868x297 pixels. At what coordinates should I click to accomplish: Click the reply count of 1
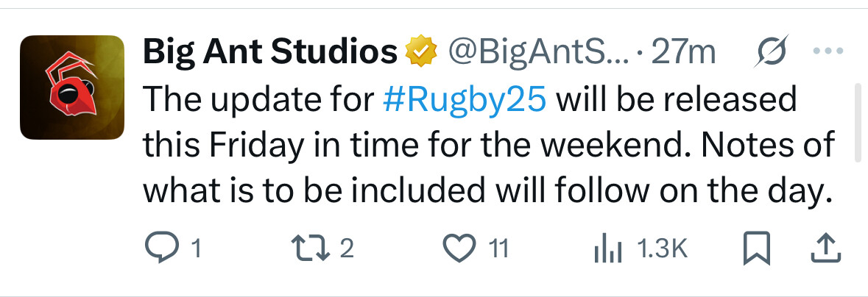click(196, 249)
